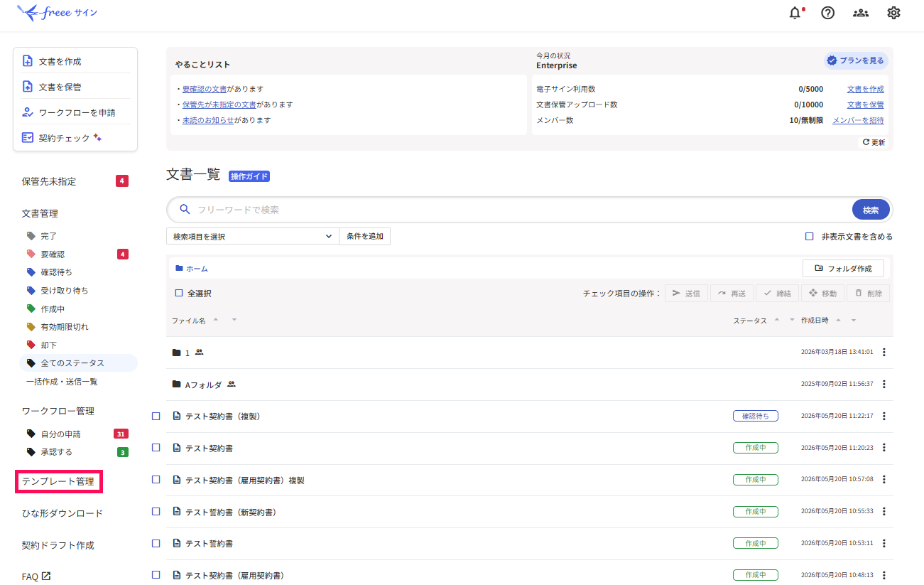The image size is (924, 585).
Task: Click shared-people icon next to Aフォルダ
Action: (231, 385)
